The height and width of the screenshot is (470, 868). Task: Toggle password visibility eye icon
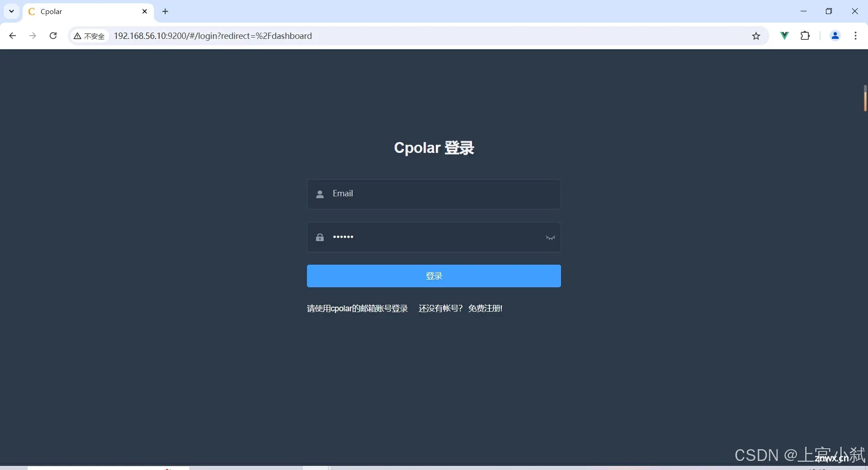point(550,237)
